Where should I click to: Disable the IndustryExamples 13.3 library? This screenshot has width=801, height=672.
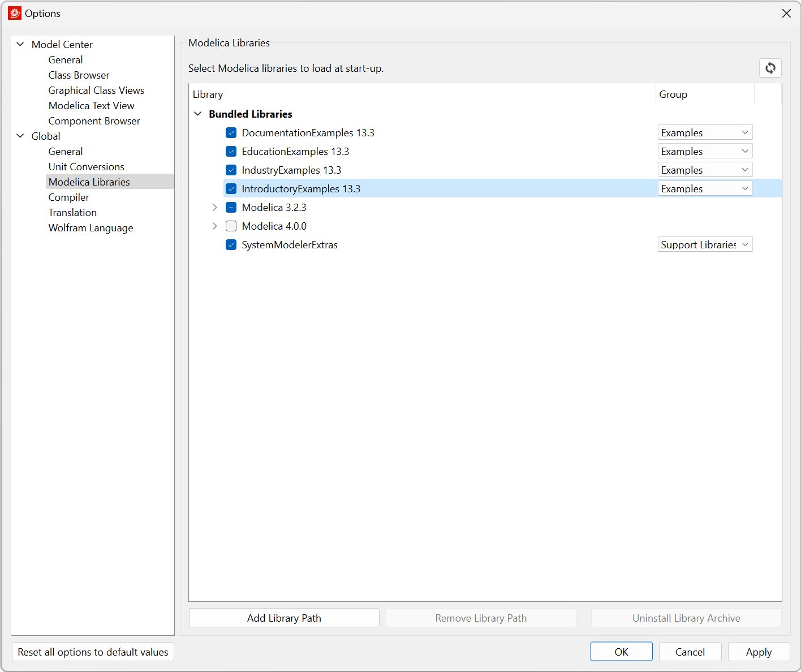231,170
